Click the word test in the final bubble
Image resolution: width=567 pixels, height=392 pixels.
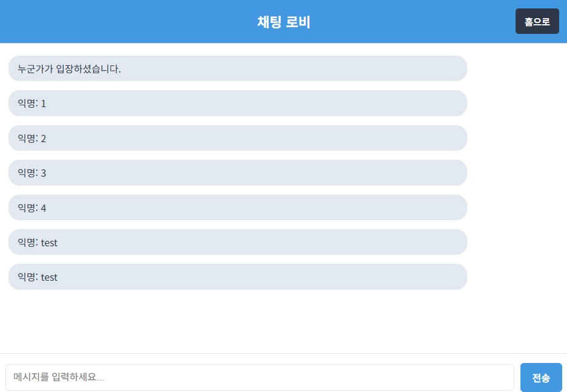49,278
